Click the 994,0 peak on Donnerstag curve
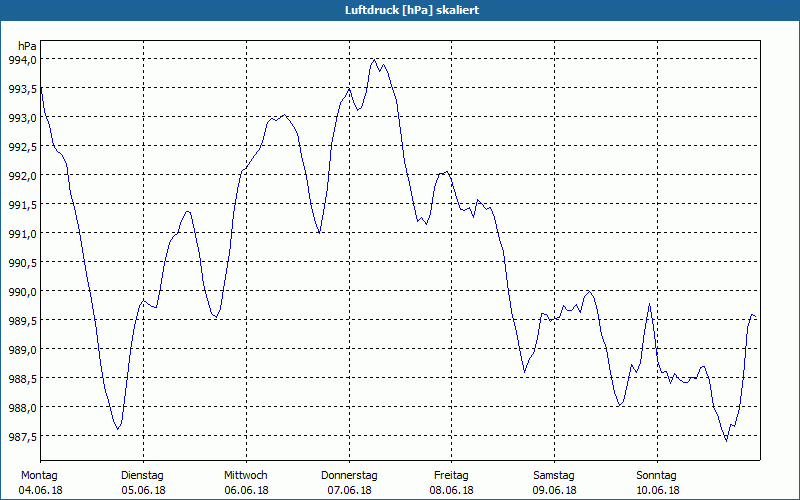800x500 pixels. 374,59
